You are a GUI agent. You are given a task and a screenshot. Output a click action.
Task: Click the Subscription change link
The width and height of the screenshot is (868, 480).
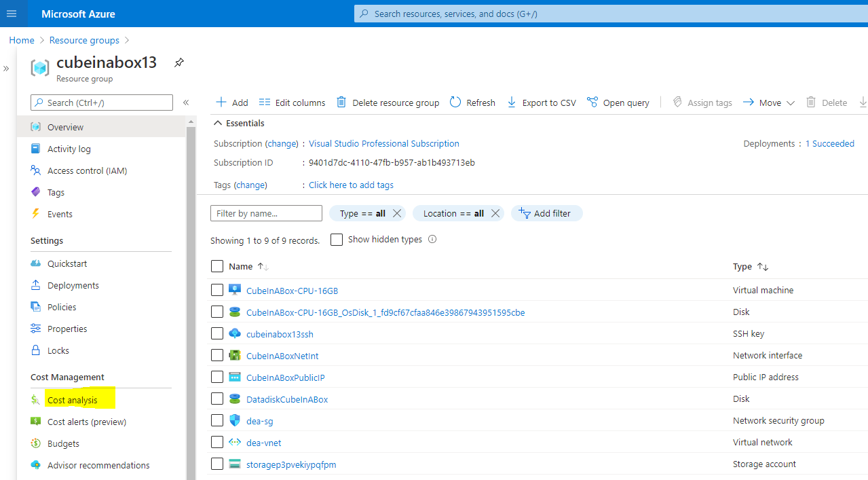coord(282,144)
